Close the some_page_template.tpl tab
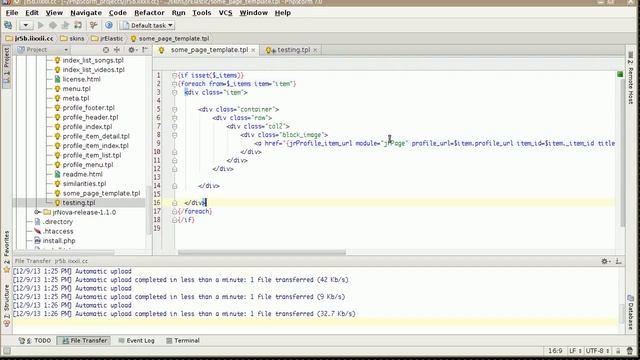Image resolution: width=640 pixels, height=360 pixels. click(253, 50)
